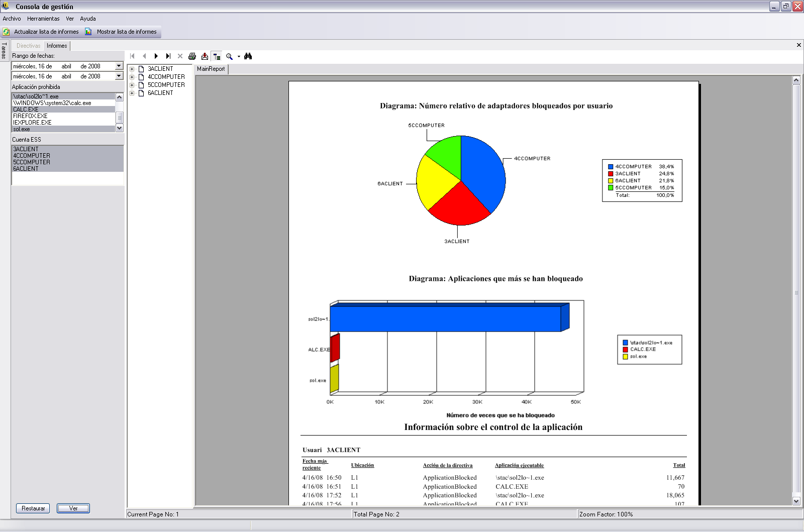
Task: Jump to the last report page
Action: [168, 56]
